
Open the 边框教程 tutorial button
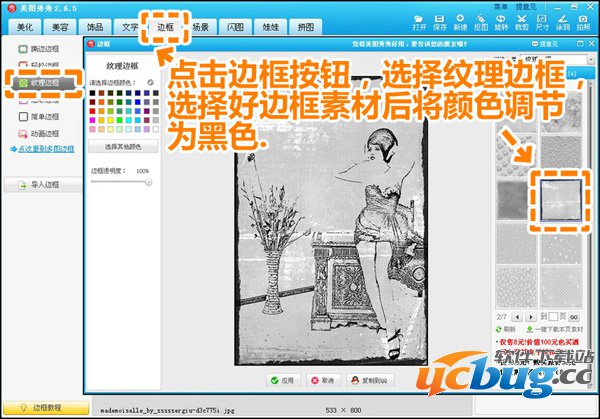coord(46,408)
